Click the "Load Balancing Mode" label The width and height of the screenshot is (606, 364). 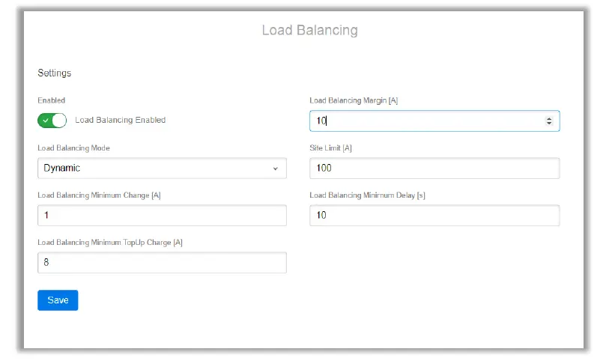pyautogui.click(x=73, y=148)
